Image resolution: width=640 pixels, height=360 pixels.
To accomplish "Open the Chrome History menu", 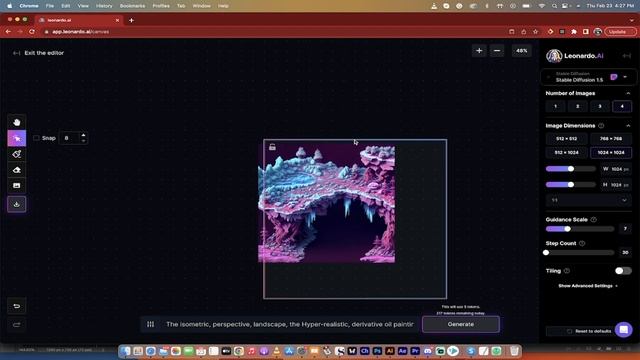I will [x=104, y=6].
